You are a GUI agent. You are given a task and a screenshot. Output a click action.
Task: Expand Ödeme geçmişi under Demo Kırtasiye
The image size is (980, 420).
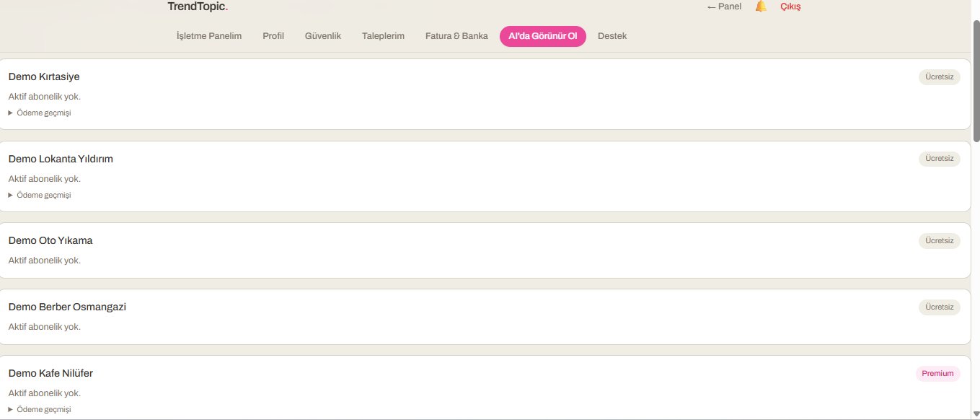pos(40,113)
